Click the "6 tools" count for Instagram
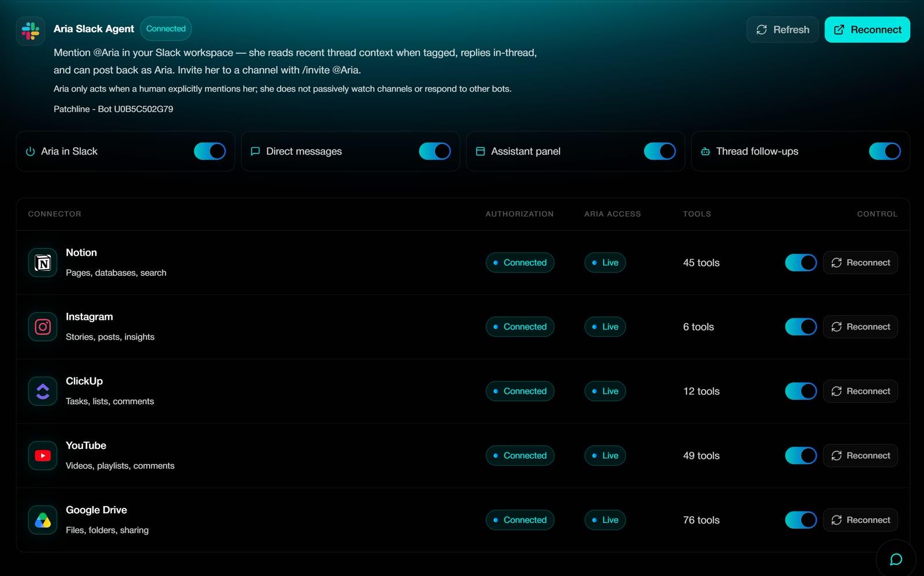Viewport: 924px width, 576px height. 698,327
